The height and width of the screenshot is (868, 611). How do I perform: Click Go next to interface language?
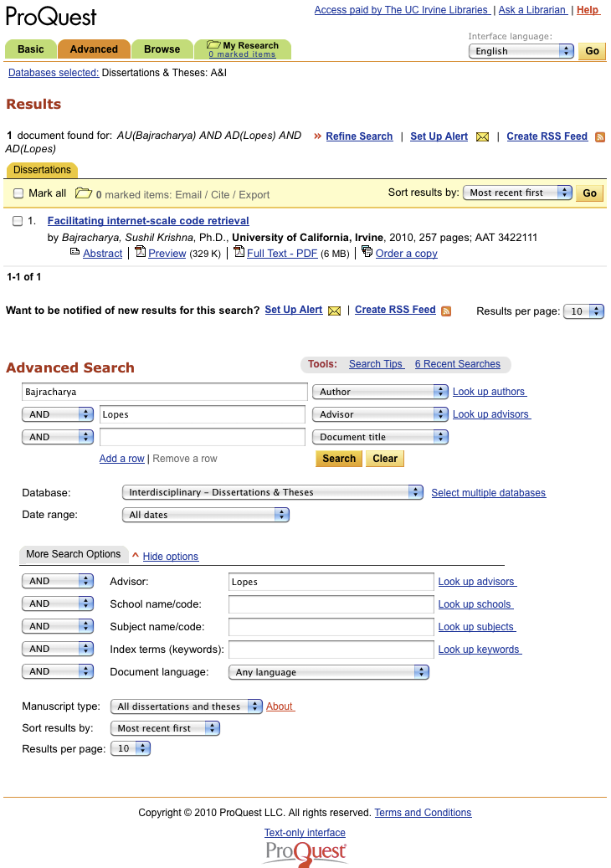[592, 51]
